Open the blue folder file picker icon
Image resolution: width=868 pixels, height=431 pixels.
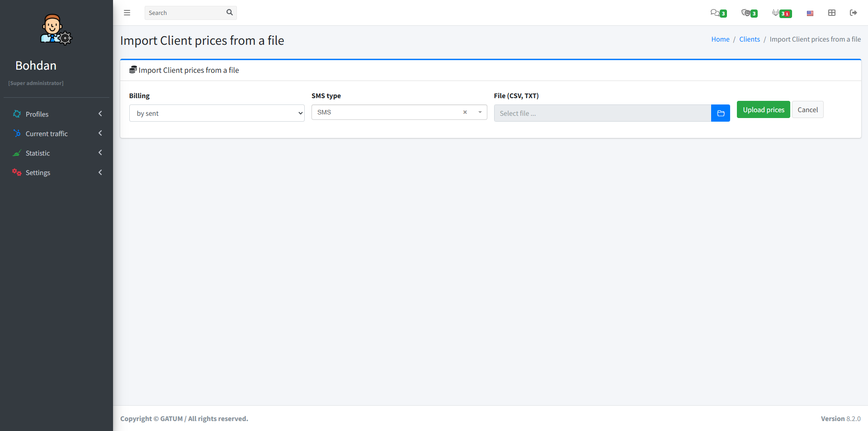point(721,113)
